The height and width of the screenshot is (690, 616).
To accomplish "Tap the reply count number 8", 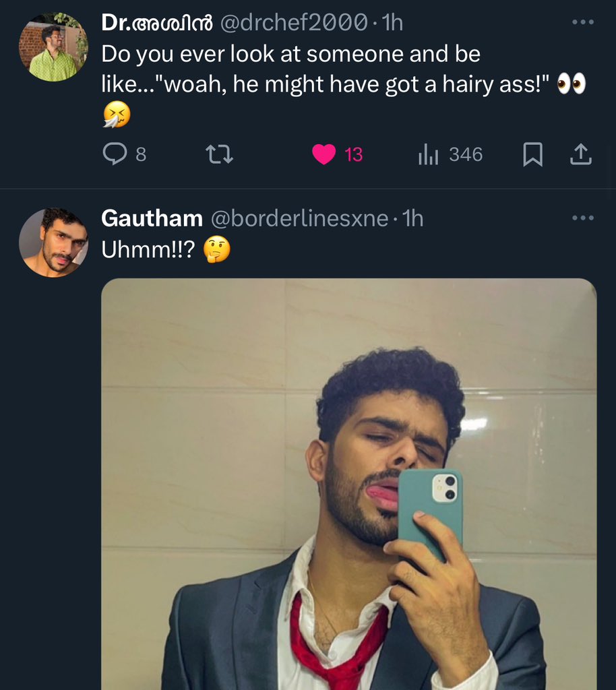I will (141, 154).
